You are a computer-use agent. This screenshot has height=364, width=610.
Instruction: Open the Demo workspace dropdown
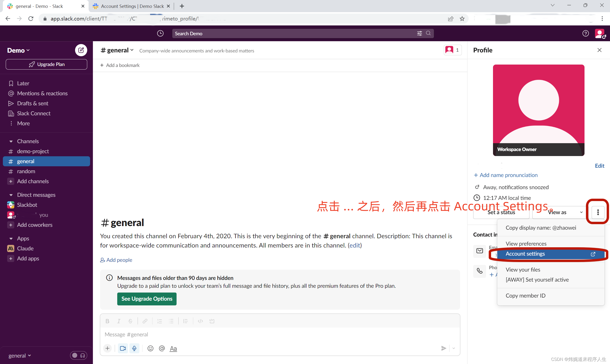[x=18, y=50]
